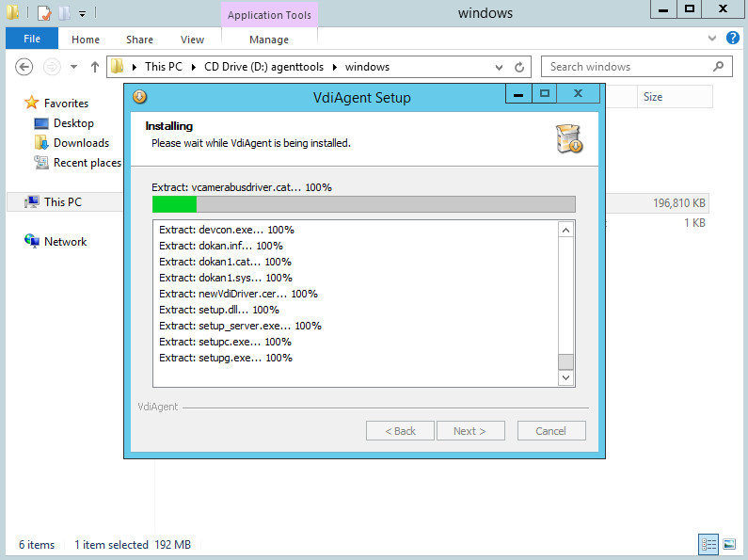Viewport: 748px width, 560px height.
Task: Click the VdiAgent Setup title bar icon
Action: click(140, 97)
